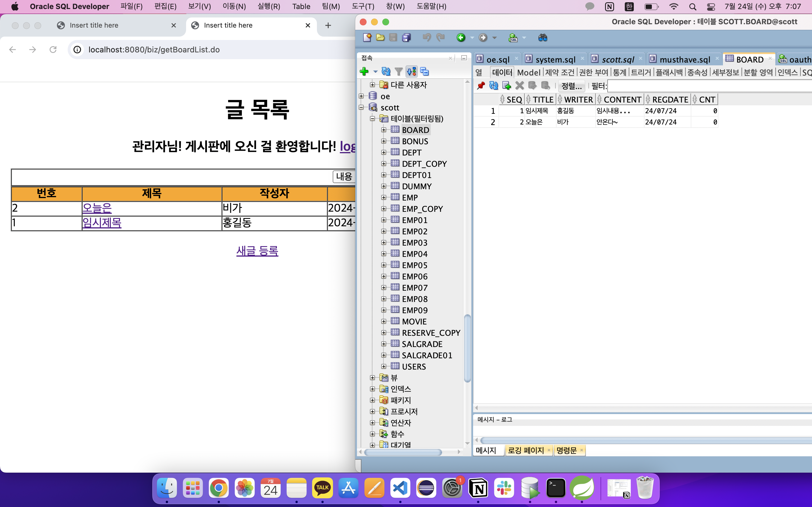Click the Save All icon
The width and height of the screenshot is (812, 507).
(x=406, y=37)
